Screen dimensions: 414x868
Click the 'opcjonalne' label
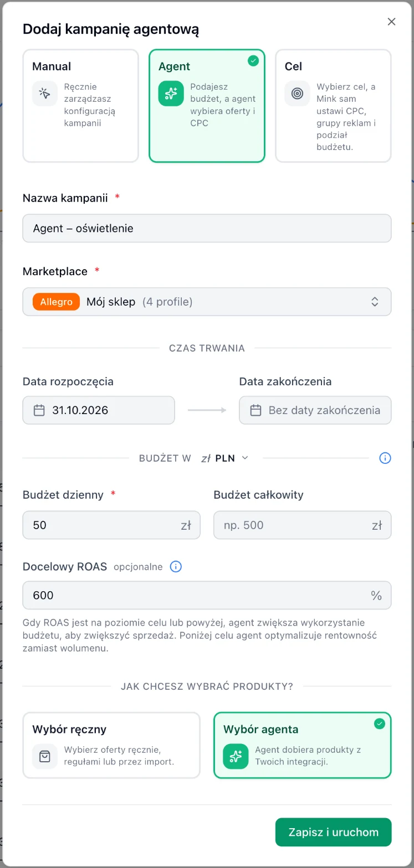[x=139, y=567]
